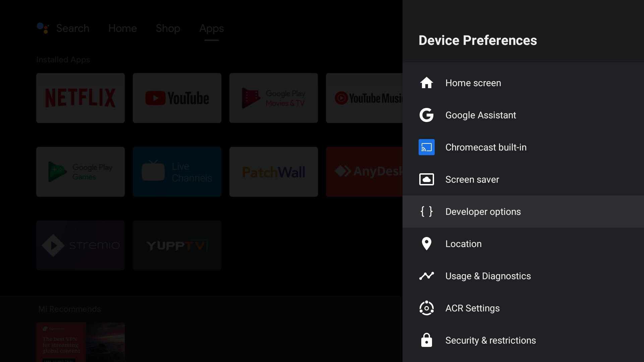Click the curly braces Developer options icon
Screen dimensions: 644x362
pos(426,212)
